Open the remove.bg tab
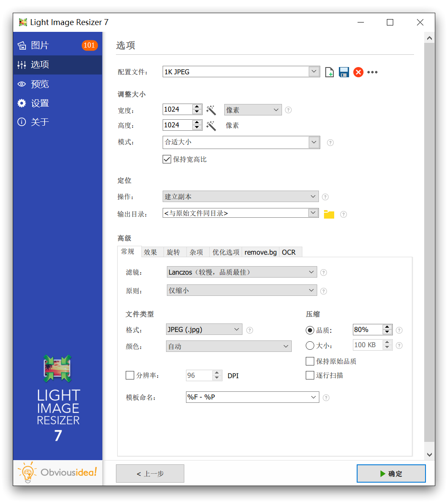This screenshot has height=503, width=448. [x=260, y=252]
